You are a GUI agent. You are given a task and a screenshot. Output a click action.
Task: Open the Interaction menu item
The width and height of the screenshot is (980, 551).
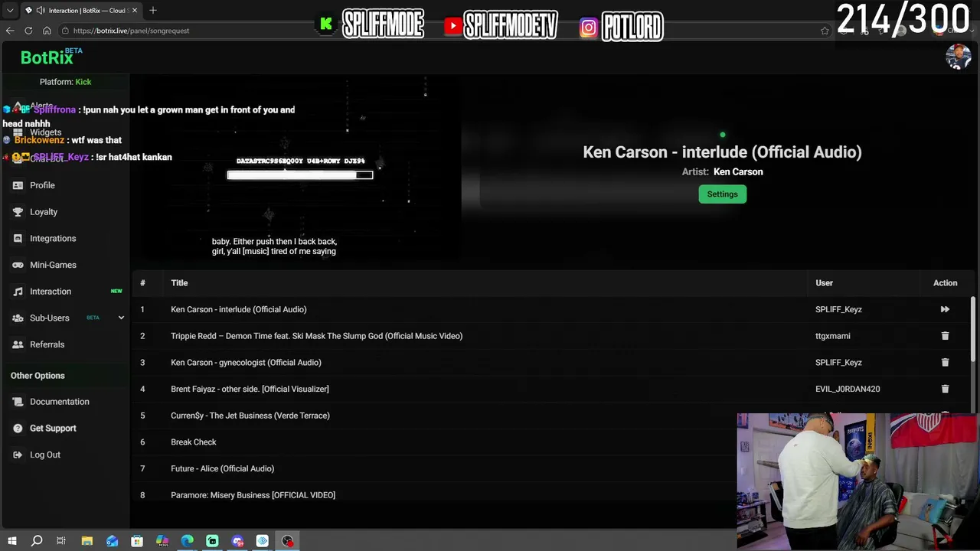(x=51, y=292)
